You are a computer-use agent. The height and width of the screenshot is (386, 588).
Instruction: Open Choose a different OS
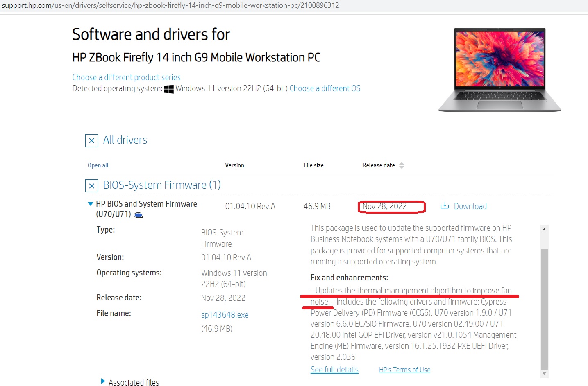(325, 88)
